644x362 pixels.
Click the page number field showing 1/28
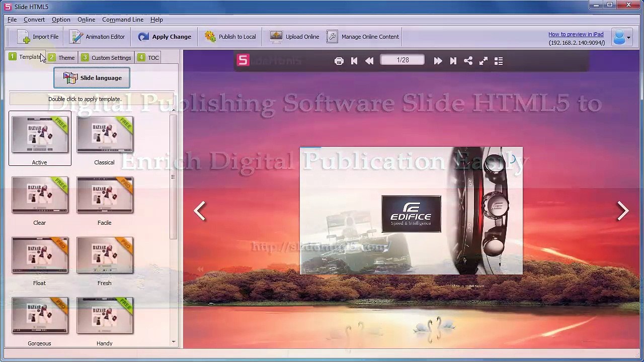403,60
